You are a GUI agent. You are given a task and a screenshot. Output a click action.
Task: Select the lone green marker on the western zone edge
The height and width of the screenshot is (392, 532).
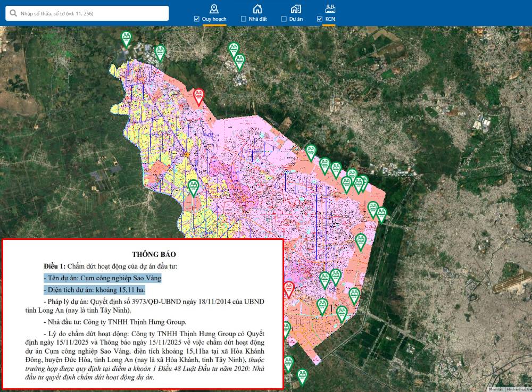click(194, 188)
